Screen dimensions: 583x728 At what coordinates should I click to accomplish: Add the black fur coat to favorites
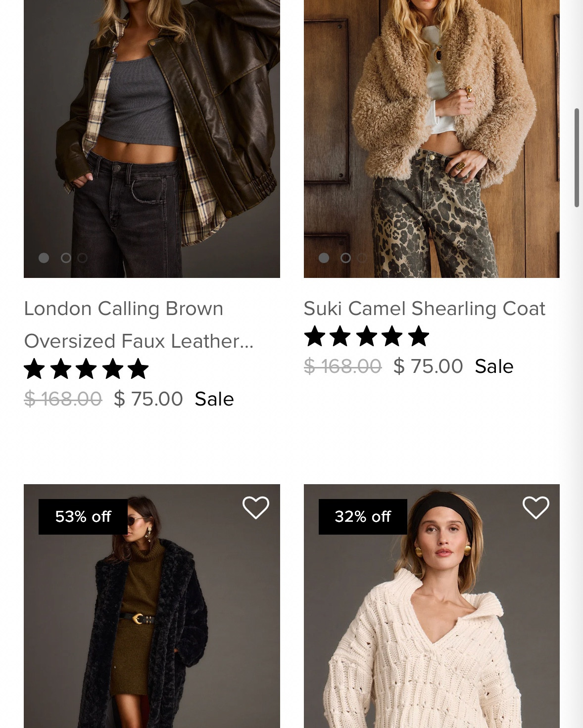(x=256, y=507)
